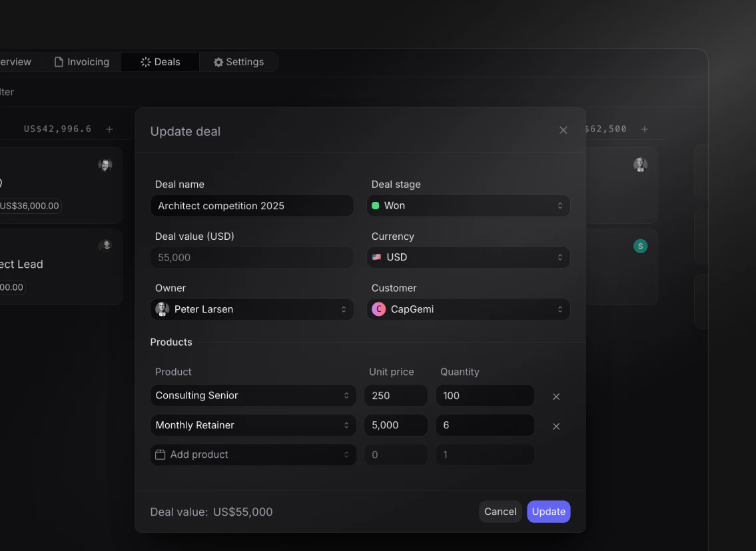Click the green S avatar on the right card
The image size is (756, 551).
click(640, 246)
